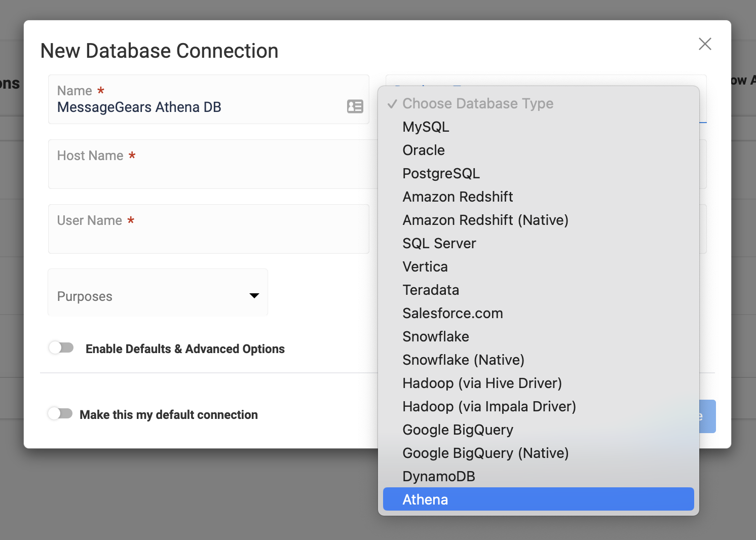The image size is (756, 540).
Task: Select Athena from database type list
Action: pyautogui.click(x=539, y=499)
